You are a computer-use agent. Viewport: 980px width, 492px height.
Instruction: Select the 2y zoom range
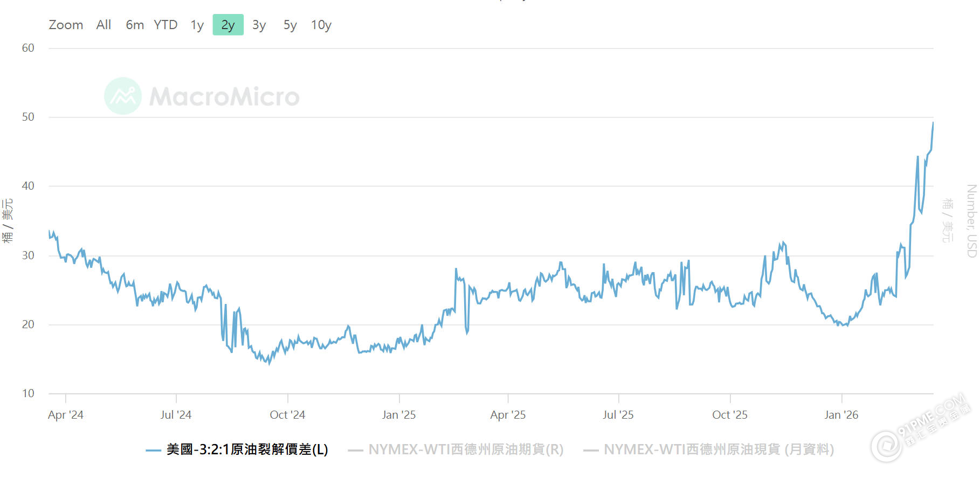click(x=228, y=25)
